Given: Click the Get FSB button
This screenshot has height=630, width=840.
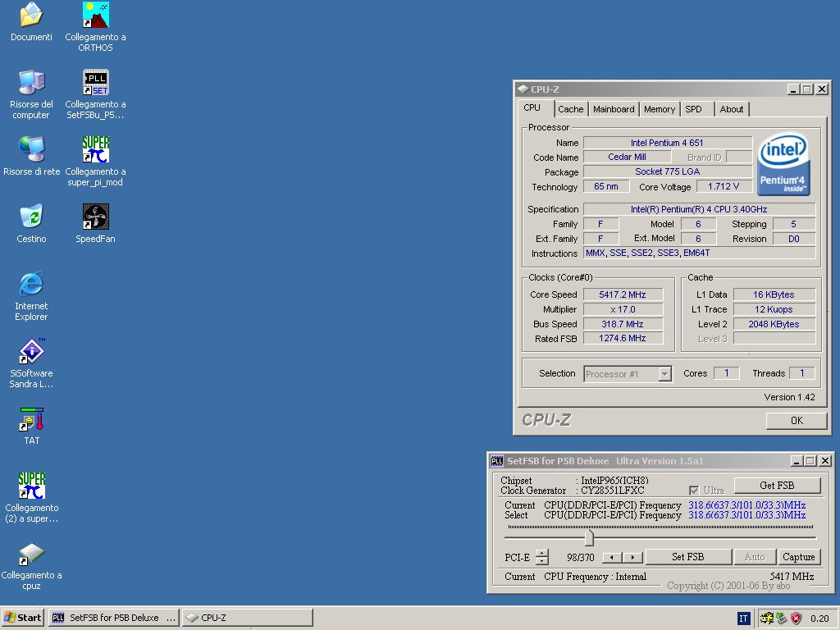Looking at the screenshot, I should pyautogui.click(x=777, y=486).
